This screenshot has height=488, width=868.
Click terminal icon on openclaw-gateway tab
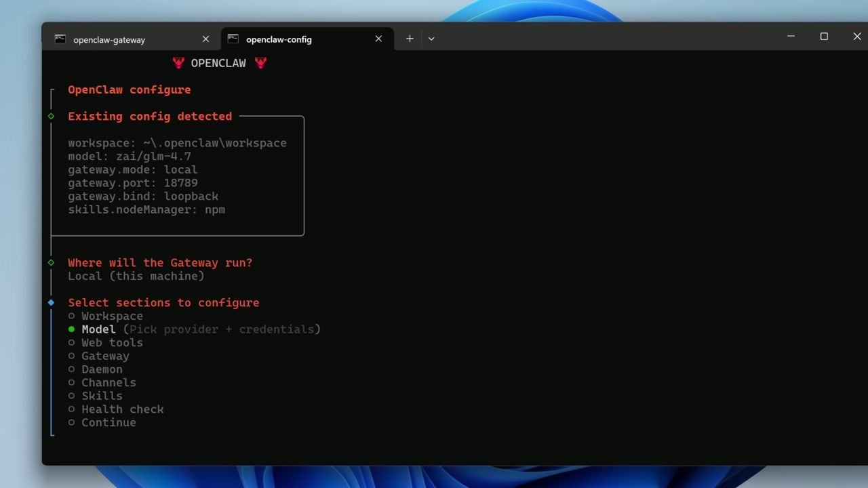[x=60, y=39]
